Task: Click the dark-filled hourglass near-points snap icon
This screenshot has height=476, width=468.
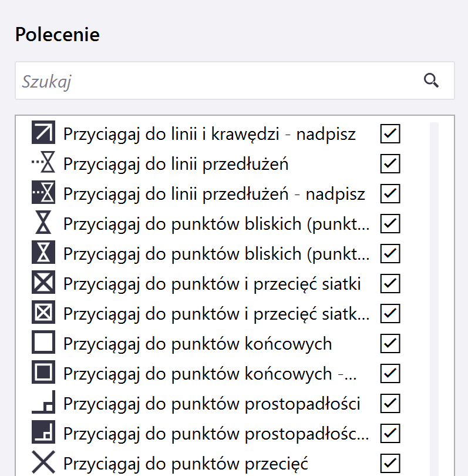Action: point(43,254)
